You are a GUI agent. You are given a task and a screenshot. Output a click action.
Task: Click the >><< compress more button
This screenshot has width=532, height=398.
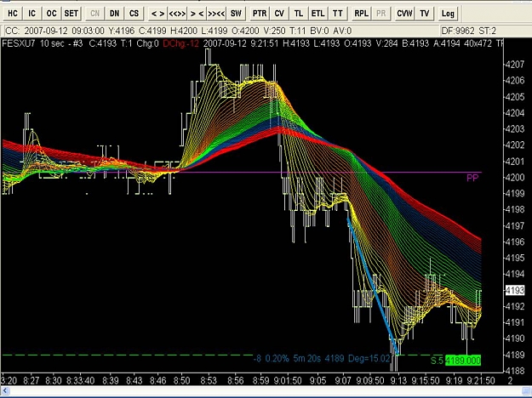tap(216, 14)
